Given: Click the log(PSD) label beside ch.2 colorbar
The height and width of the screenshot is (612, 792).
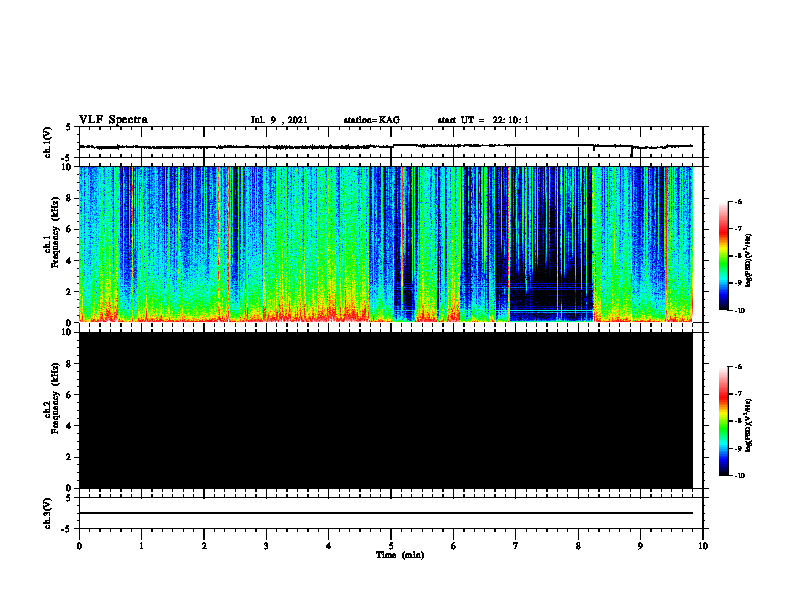Looking at the screenshot, I should (x=748, y=425).
